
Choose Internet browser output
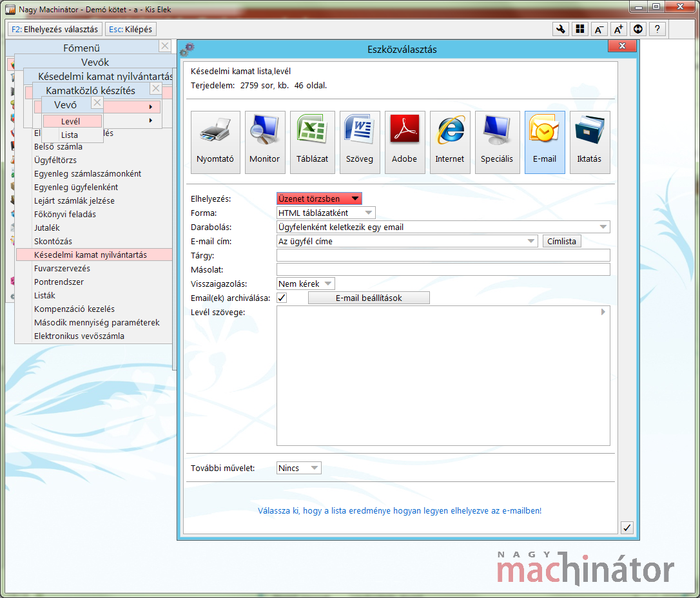[449, 142]
